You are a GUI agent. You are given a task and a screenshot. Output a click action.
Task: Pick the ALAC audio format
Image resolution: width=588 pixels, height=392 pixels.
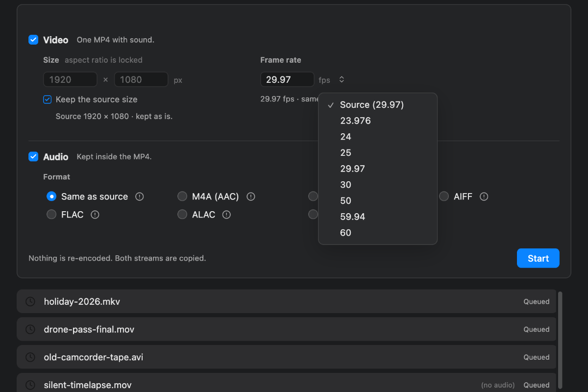click(182, 215)
